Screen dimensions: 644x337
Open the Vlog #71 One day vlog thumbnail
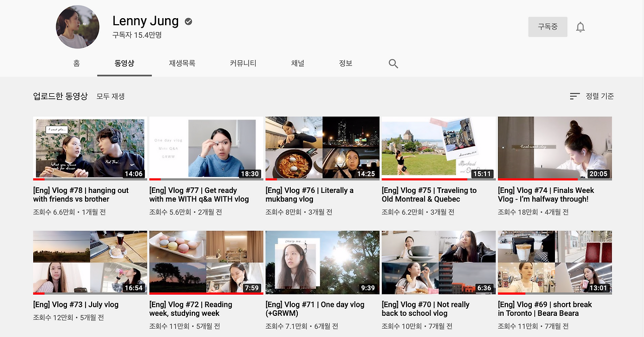pos(322,262)
